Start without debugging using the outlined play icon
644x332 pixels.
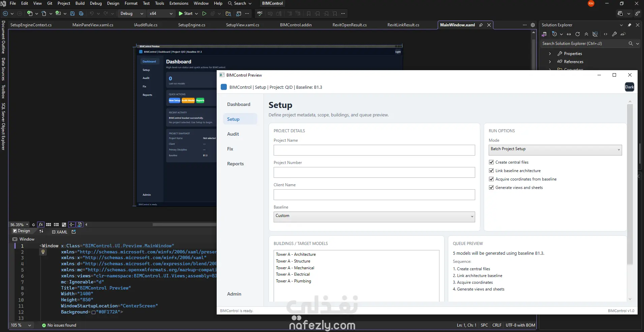tap(204, 13)
